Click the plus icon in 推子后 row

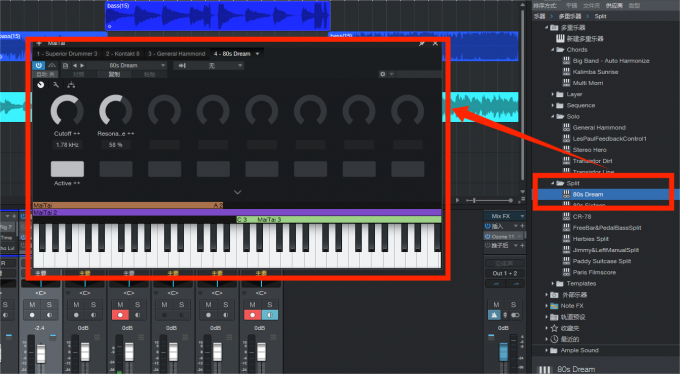coord(522,246)
